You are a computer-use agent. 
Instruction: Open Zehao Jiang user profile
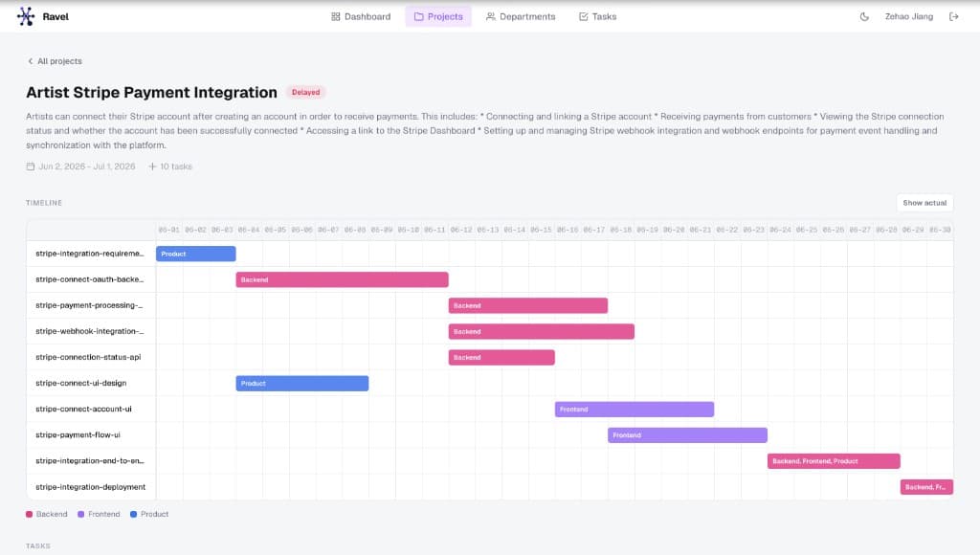point(909,17)
